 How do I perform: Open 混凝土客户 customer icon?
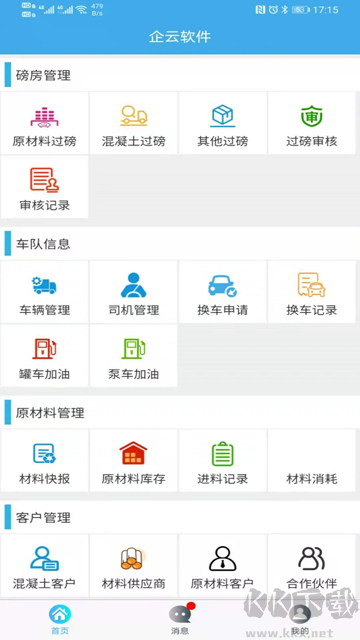click(x=44, y=559)
